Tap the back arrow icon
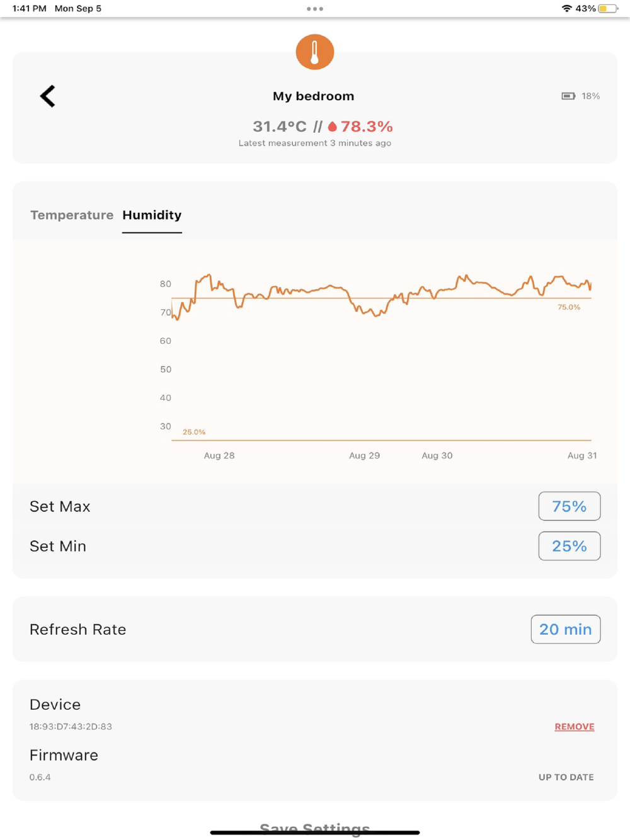The width and height of the screenshot is (630, 840). tap(48, 96)
